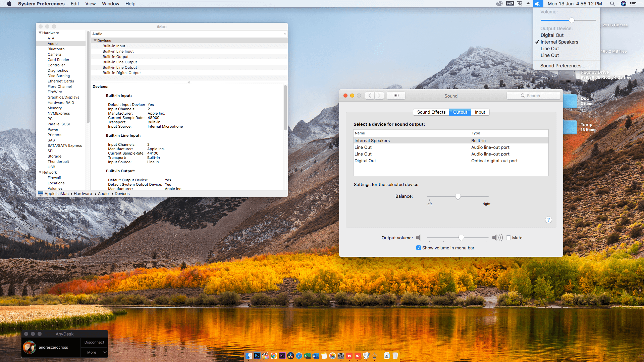Open the Edit menu

pyautogui.click(x=75, y=4)
